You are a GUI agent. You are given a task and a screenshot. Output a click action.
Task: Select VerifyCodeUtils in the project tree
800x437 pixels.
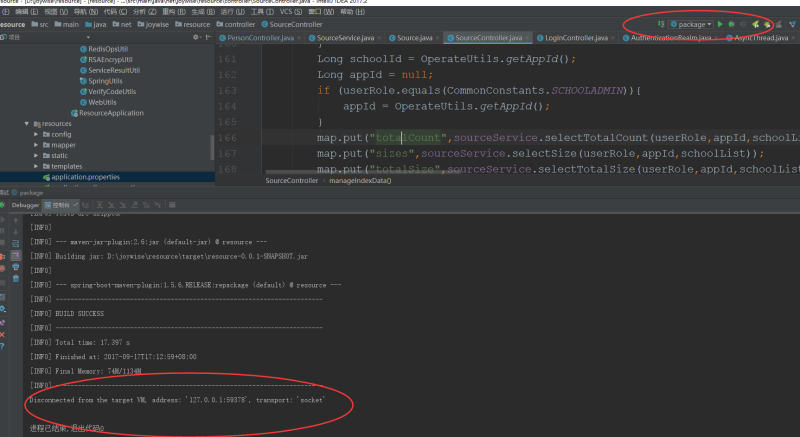[x=112, y=91]
